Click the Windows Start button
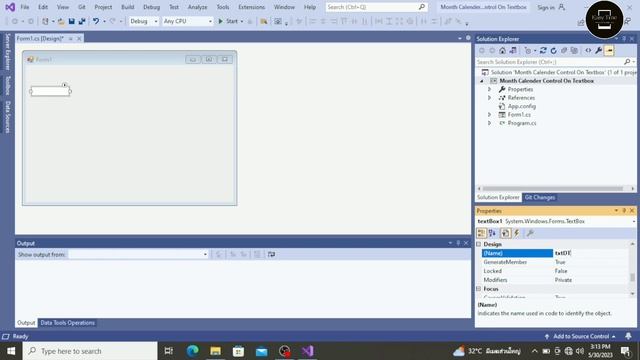The width and height of the screenshot is (640, 360). point(11,351)
